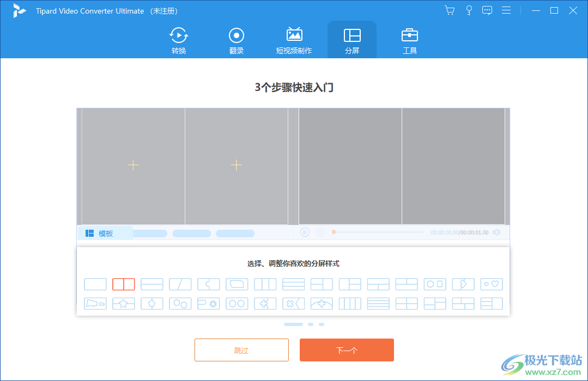
Task: Skip the quick start guide via 跳过
Action: tap(241, 349)
